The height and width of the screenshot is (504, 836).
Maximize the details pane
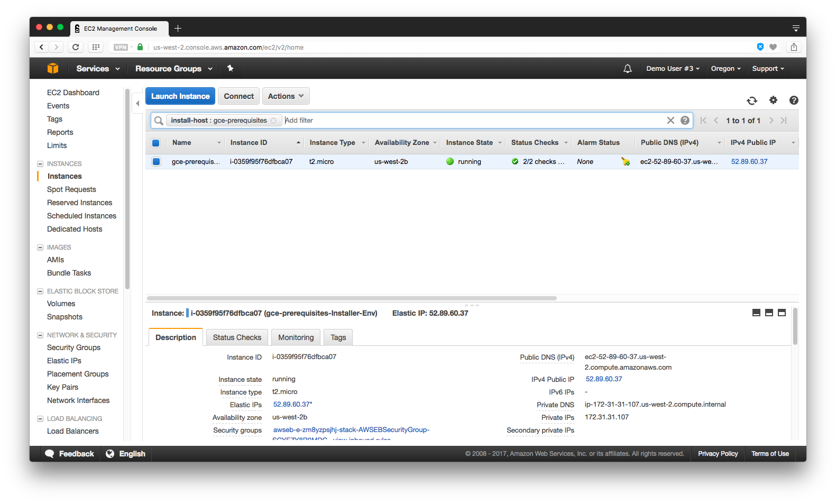click(x=782, y=313)
